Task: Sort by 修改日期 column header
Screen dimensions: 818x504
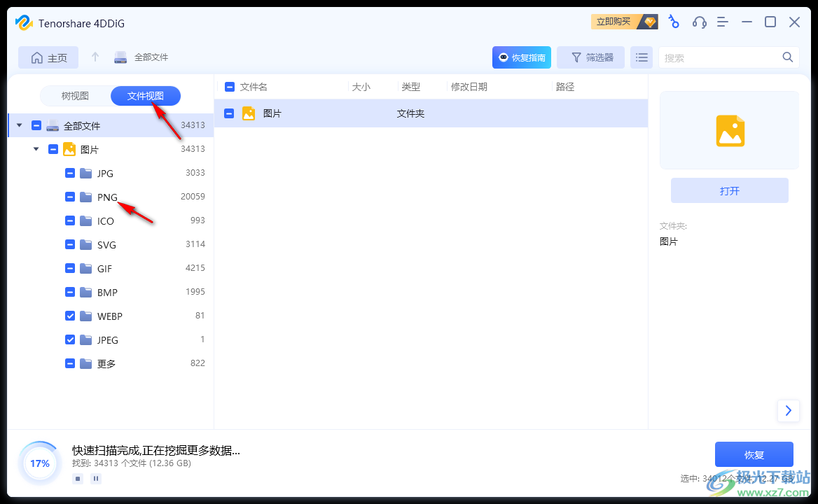Action: click(469, 87)
